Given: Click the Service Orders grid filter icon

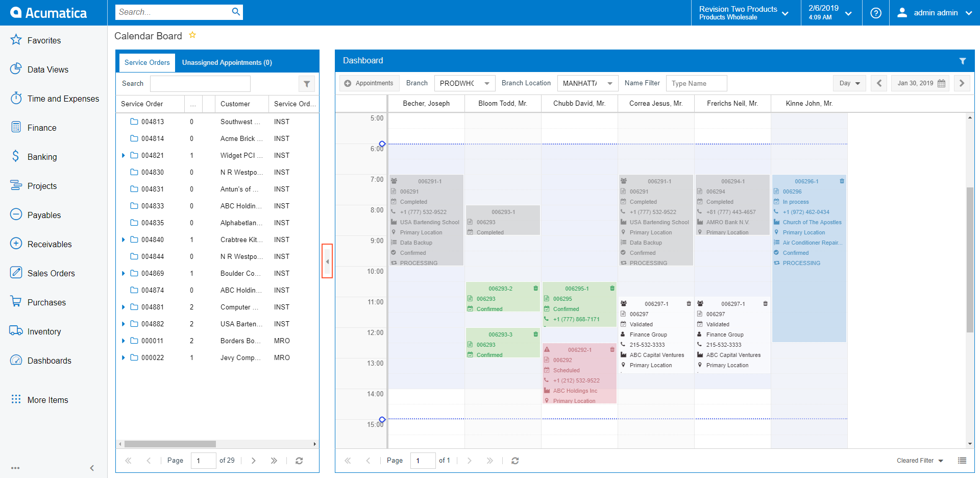Looking at the screenshot, I should pyautogui.click(x=307, y=84).
